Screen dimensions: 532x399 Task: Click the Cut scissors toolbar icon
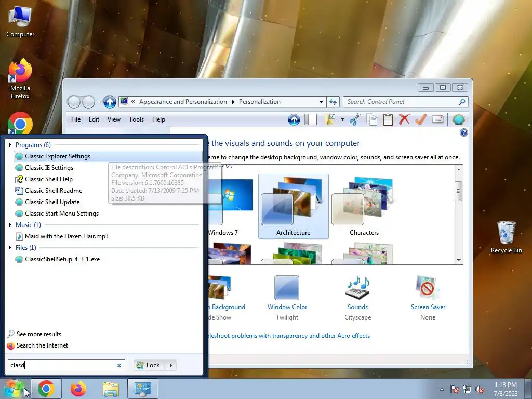[355, 119]
